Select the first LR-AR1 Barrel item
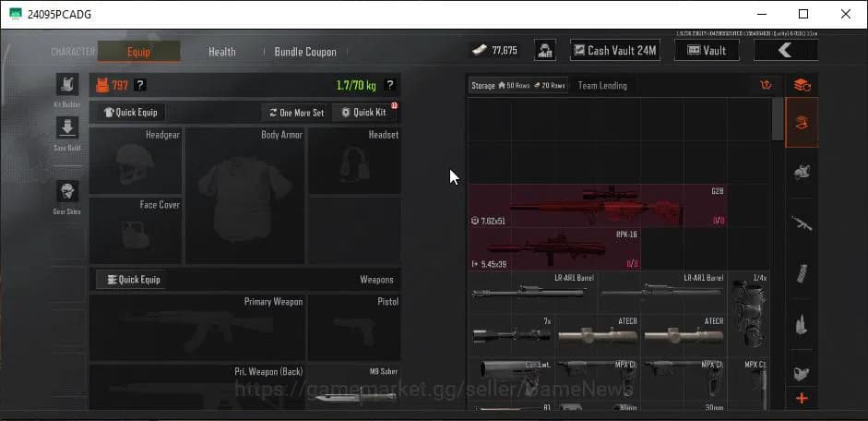The width and height of the screenshot is (868, 421). click(x=532, y=292)
